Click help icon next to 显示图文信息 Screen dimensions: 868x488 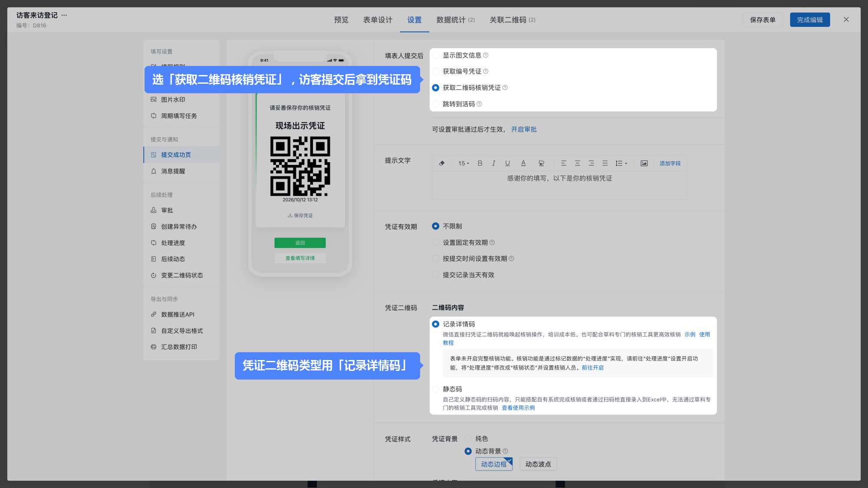point(486,56)
